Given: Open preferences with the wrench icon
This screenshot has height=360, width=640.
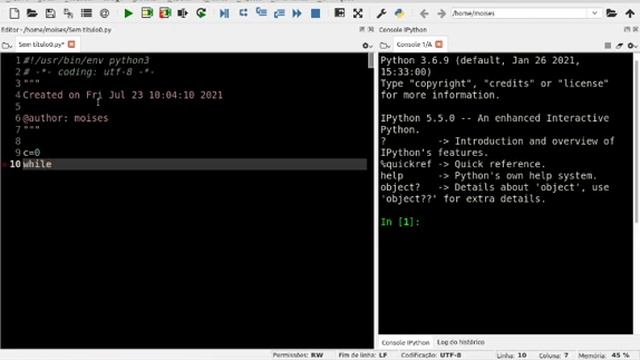Looking at the screenshot, I should [381, 13].
